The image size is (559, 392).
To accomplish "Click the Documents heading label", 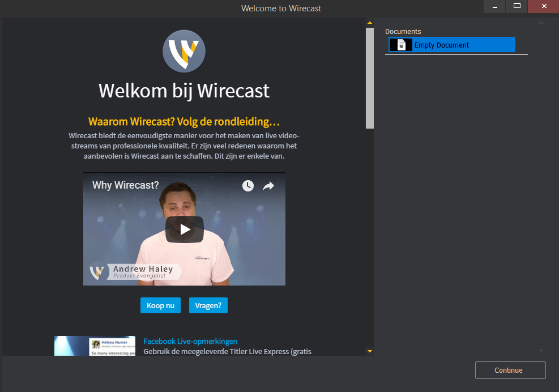I will [x=403, y=31].
